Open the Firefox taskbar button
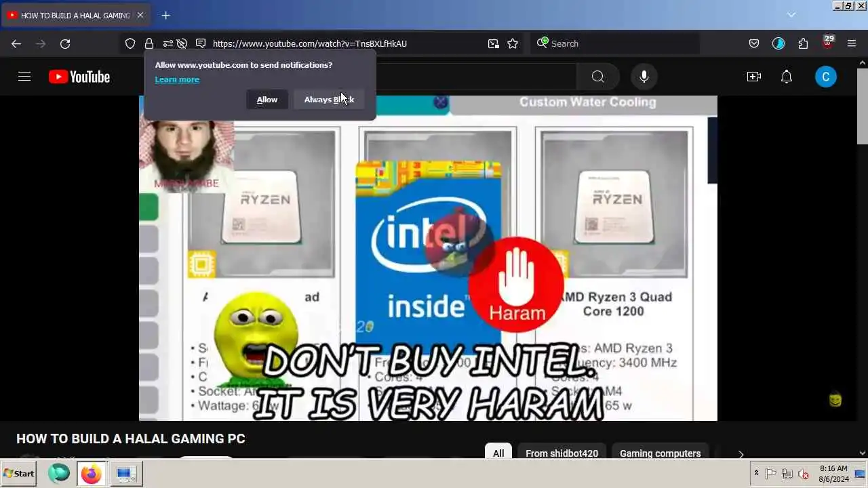Screen dimensions: 868x488 click(x=92, y=474)
